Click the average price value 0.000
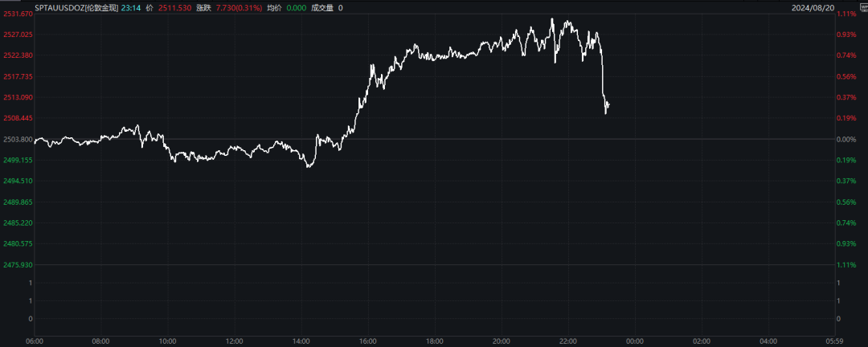868x347 pixels. pyautogui.click(x=297, y=7)
